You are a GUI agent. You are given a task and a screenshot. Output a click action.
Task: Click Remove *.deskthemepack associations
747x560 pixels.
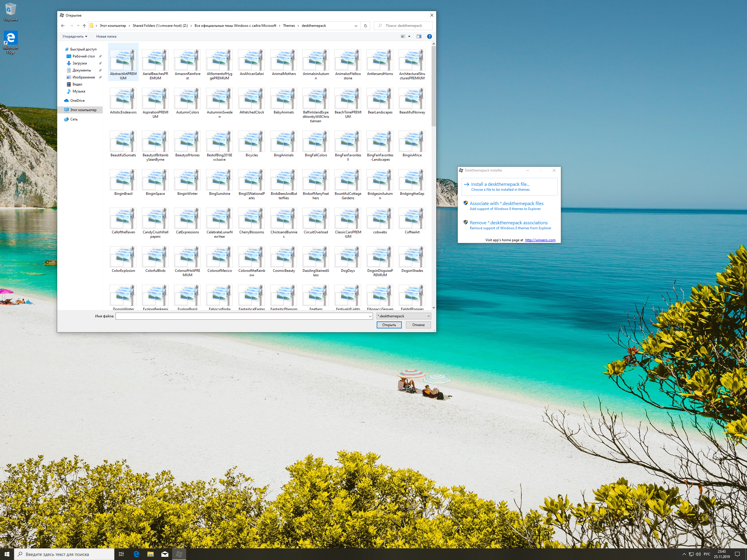(x=509, y=225)
